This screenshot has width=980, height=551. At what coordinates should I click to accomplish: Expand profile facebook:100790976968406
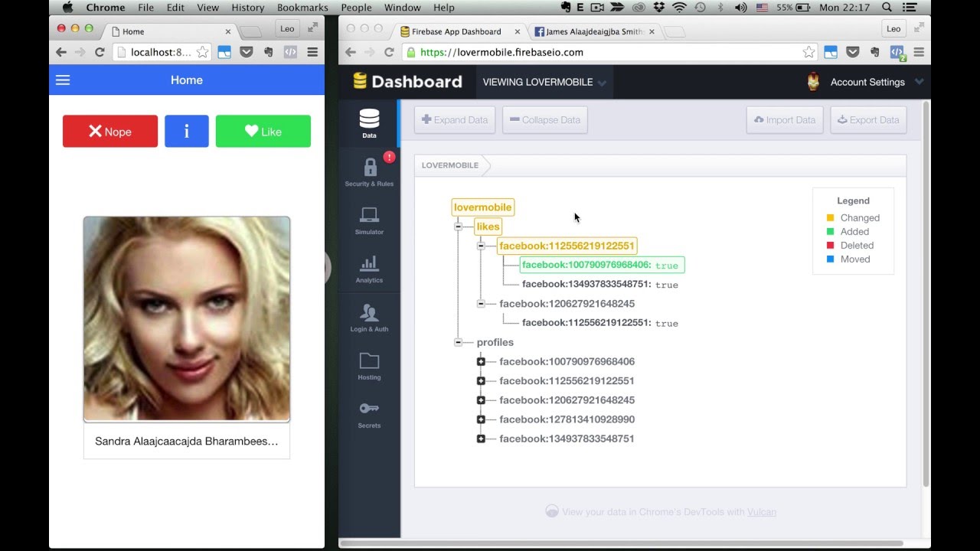click(x=481, y=361)
